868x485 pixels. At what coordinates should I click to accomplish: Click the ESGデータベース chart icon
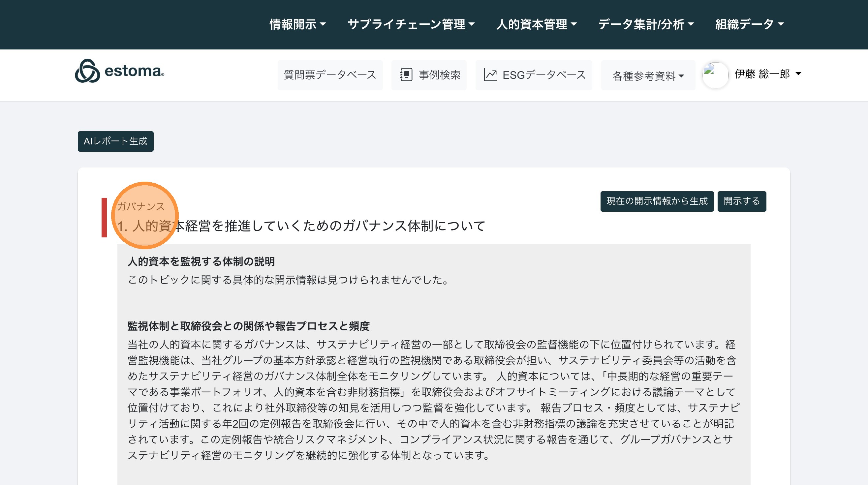click(x=490, y=75)
